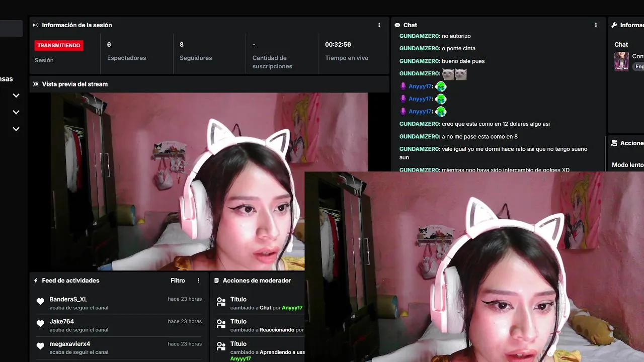Click the moderator icon beside 'cambiado a Reaccionando'
644x362 pixels.
pyautogui.click(x=221, y=324)
